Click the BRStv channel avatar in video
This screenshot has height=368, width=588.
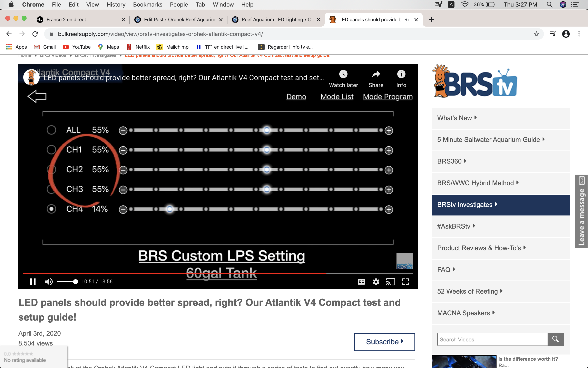31,77
